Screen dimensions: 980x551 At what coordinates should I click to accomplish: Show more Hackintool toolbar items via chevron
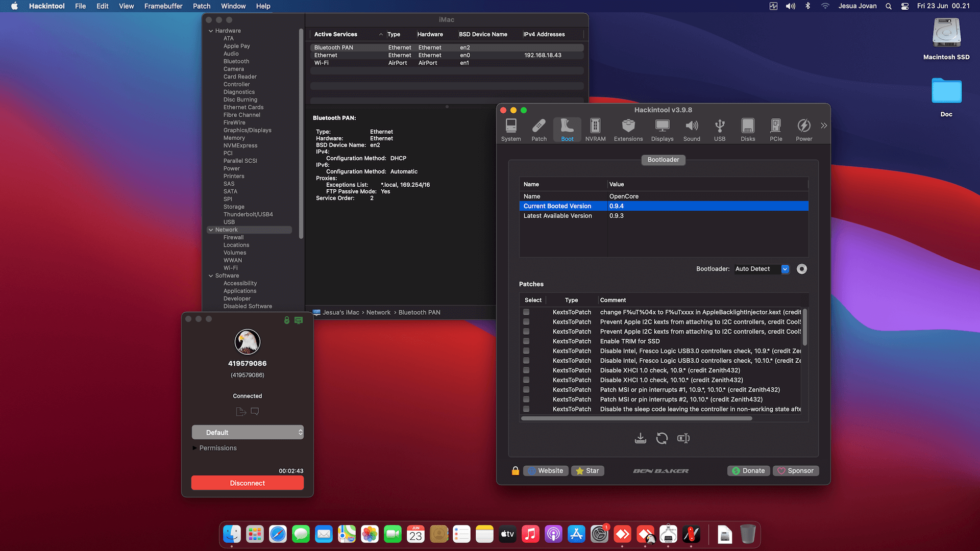pos(823,126)
